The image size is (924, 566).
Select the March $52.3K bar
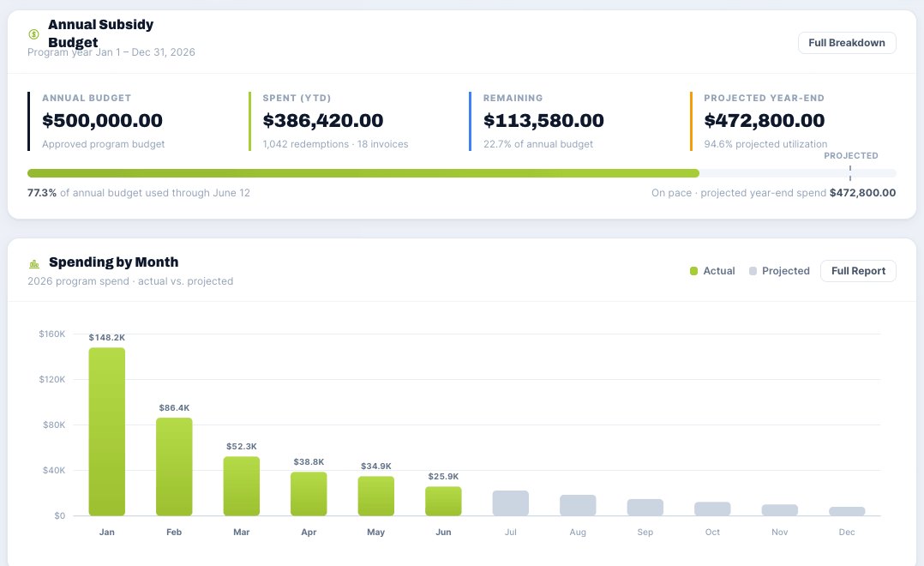pyautogui.click(x=241, y=486)
